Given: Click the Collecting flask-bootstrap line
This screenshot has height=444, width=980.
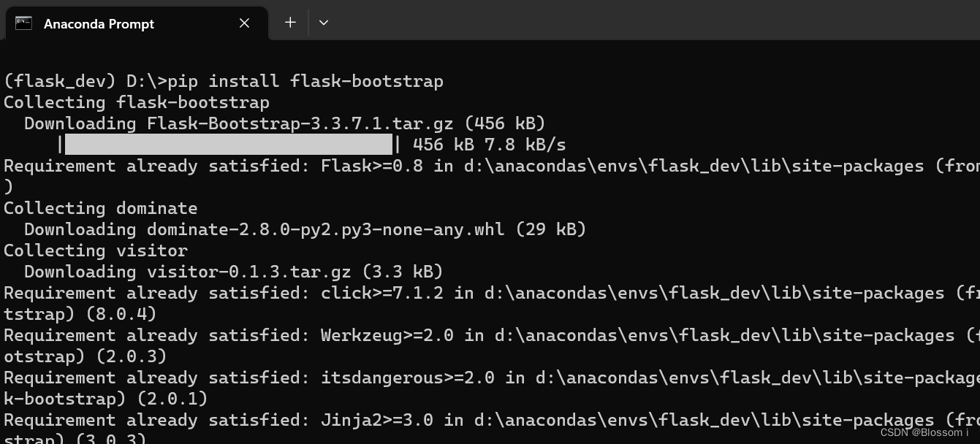Looking at the screenshot, I should coord(136,102).
